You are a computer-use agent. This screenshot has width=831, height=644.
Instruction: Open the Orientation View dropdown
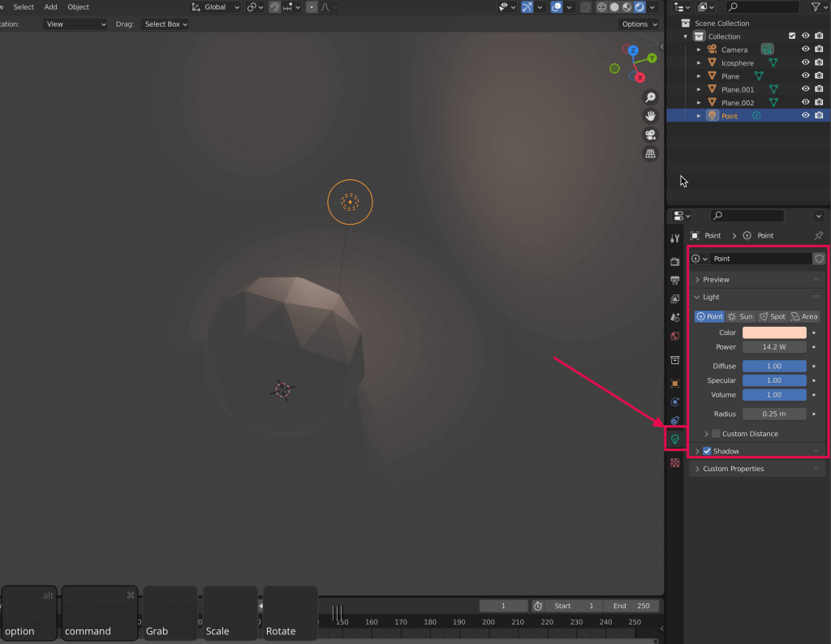click(75, 24)
